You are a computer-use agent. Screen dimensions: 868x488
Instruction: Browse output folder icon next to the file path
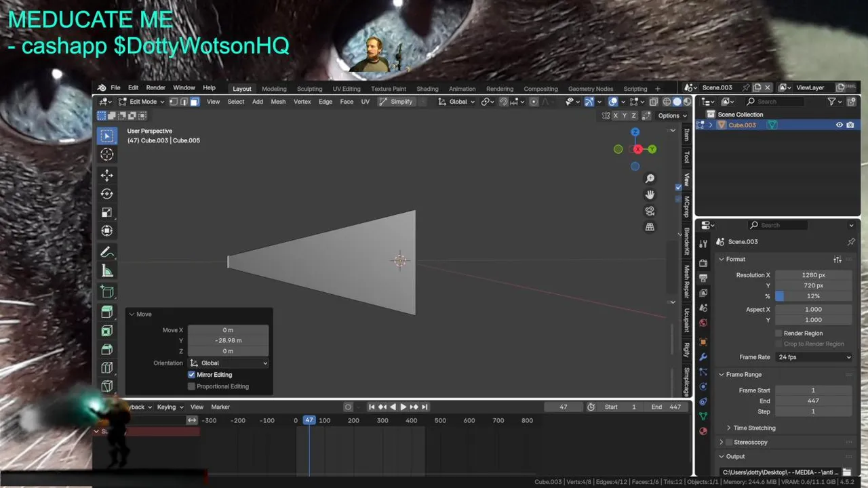point(847,472)
